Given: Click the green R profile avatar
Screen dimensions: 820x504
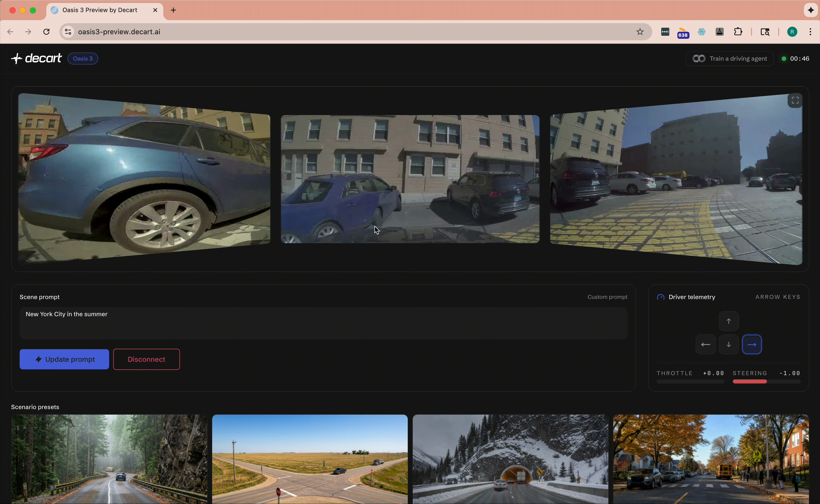Looking at the screenshot, I should (792, 32).
